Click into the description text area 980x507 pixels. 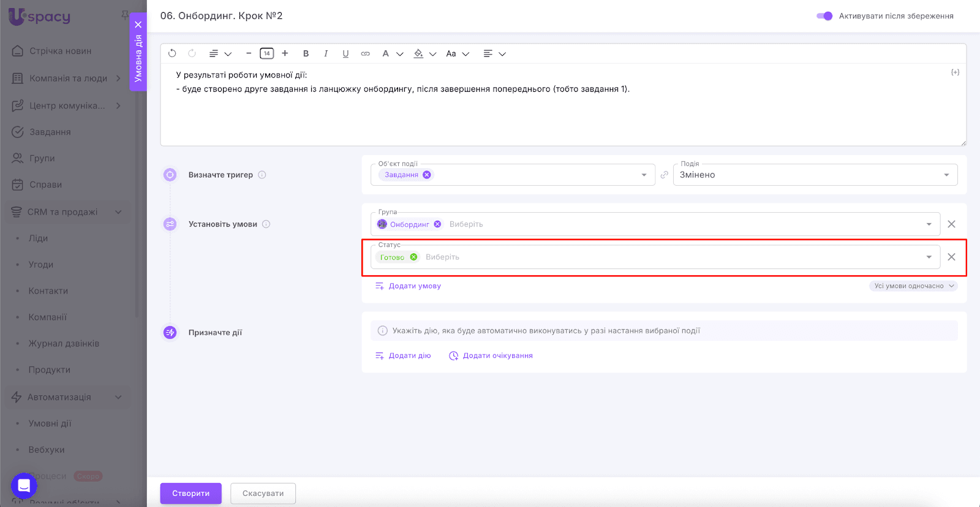pos(562,116)
